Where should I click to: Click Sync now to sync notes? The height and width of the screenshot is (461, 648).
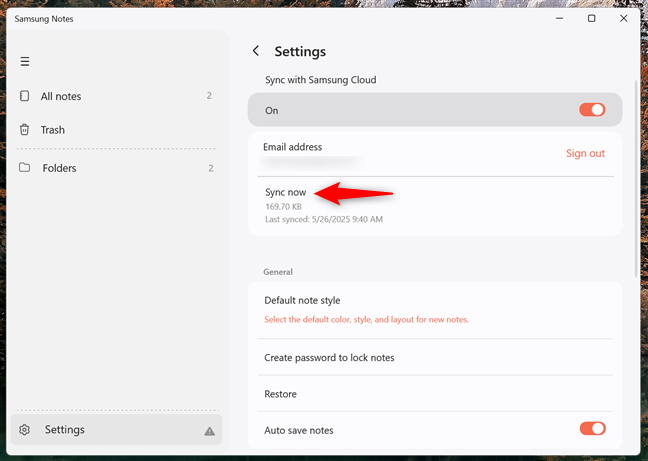pyautogui.click(x=286, y=192)
